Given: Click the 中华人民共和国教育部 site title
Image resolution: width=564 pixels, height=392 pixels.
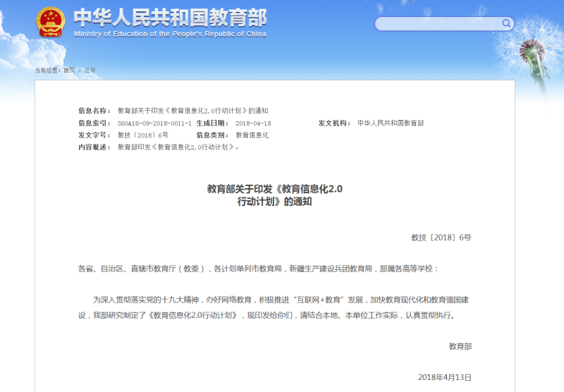Looking at the screenshot, I should point(170,18).
